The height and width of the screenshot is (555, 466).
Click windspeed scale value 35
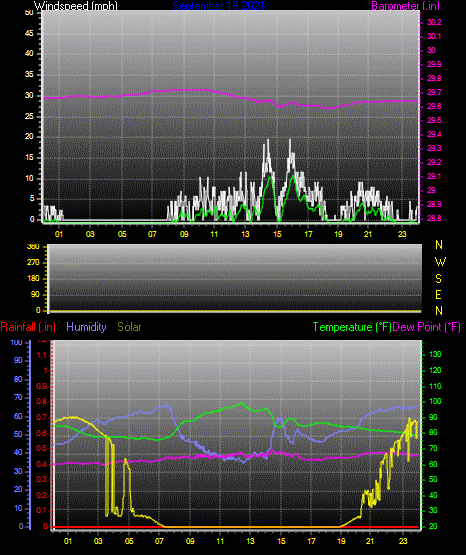29,74
